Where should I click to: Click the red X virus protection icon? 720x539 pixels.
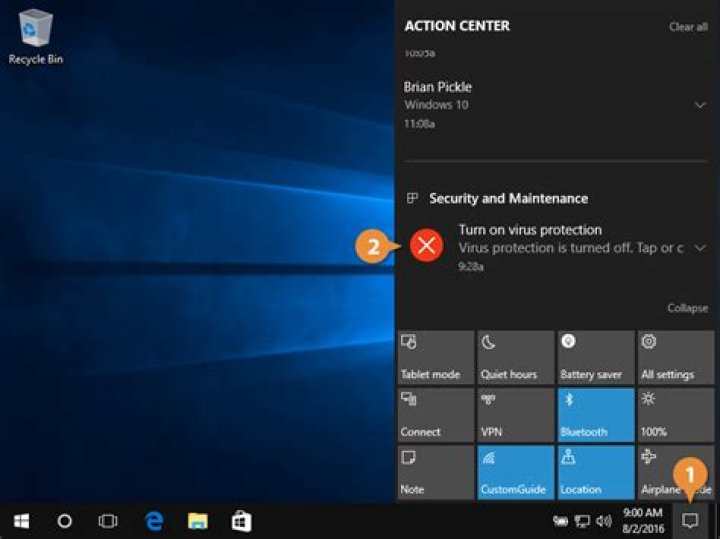click(x=427, y=245)
